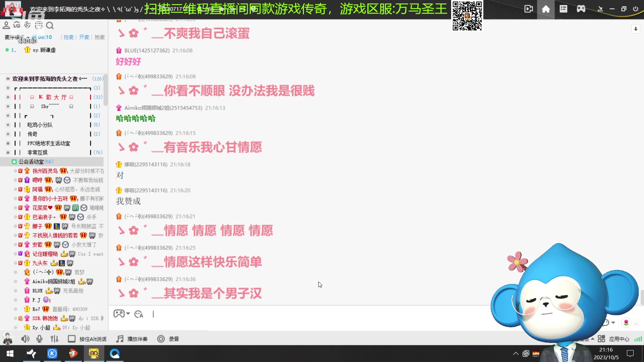The height and width of the screenshot is (362, 644).
Task: Enable 开麦 to open the microphone
Action: click(x=84, y=37)
